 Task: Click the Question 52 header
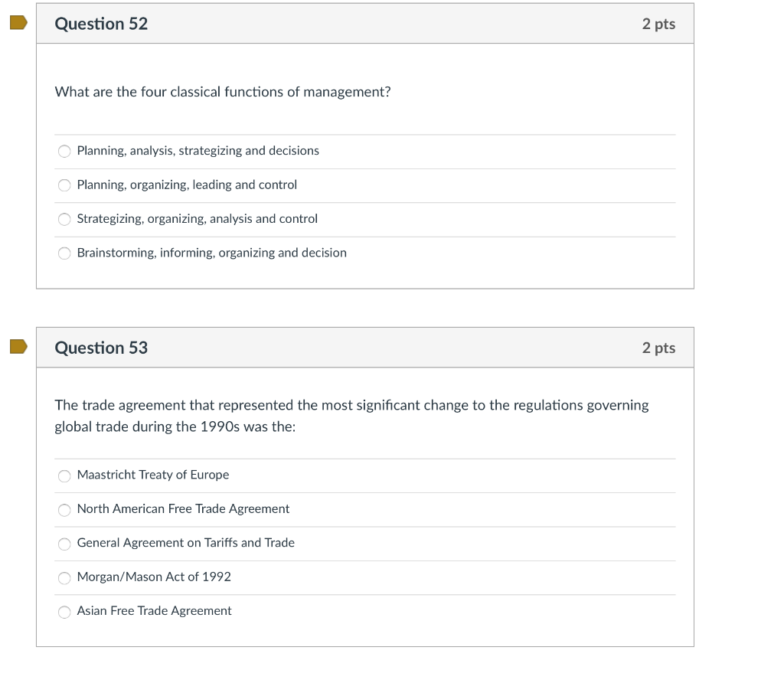tap(100, 23)
